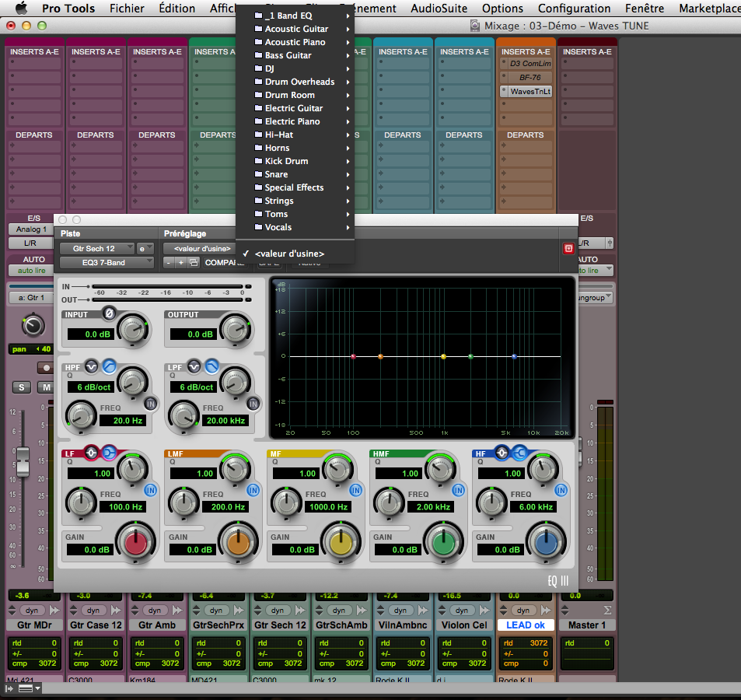Open the Options menu

[502, 9]
